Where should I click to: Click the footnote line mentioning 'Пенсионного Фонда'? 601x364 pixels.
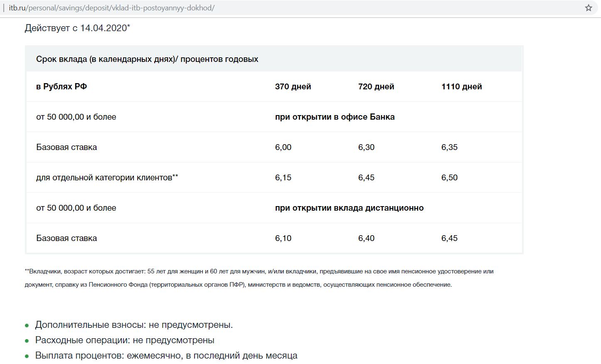coord(238,285)
